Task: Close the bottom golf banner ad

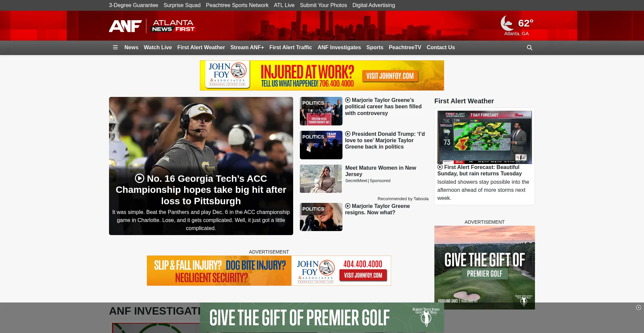Action: tap(639, 308)
